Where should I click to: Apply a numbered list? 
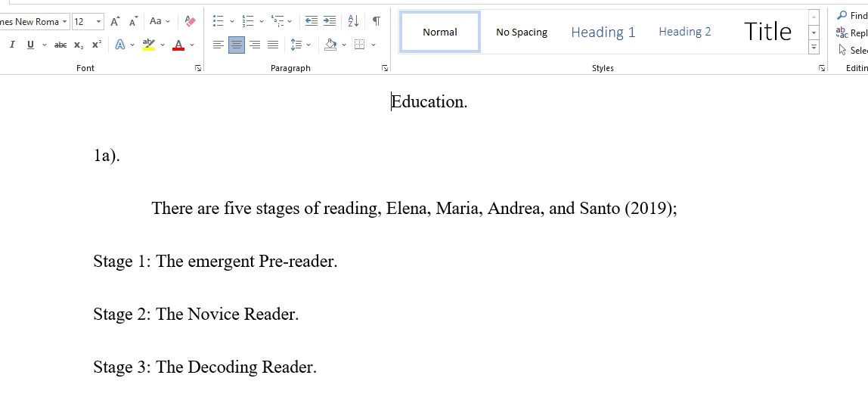click(248, 22)
